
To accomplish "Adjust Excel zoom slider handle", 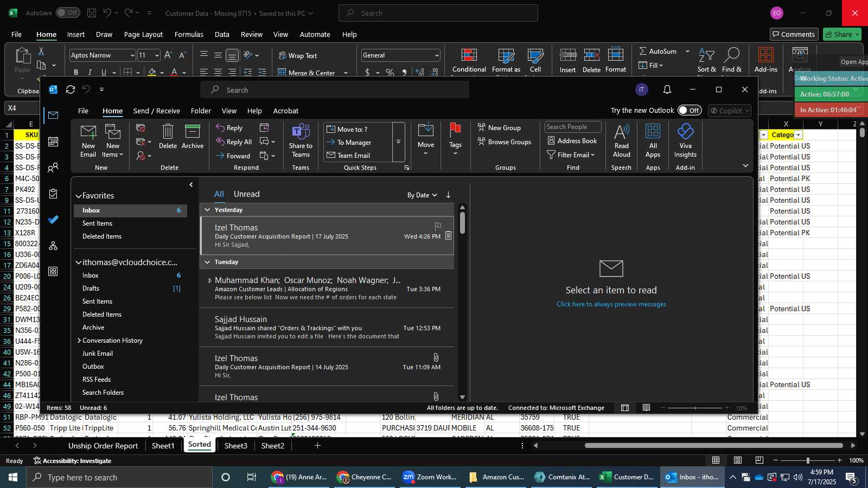I will (x=808, y=460).
